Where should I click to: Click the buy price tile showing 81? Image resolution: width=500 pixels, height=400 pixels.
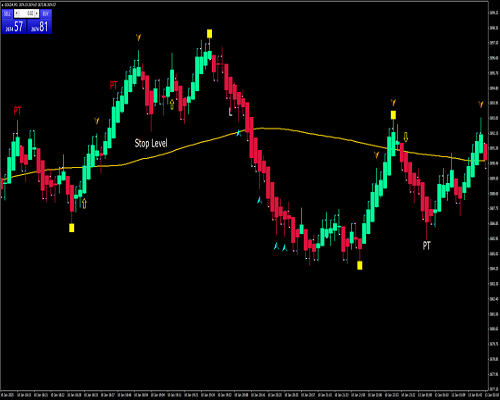point(40,26)
